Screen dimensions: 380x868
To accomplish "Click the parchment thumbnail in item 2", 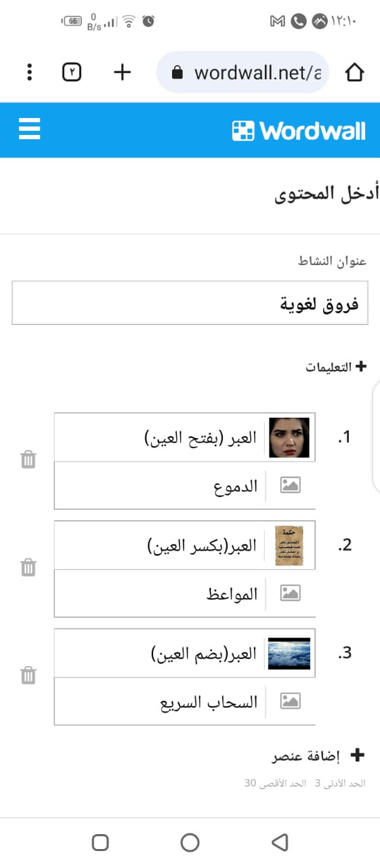I will click(x=290, y=546).
